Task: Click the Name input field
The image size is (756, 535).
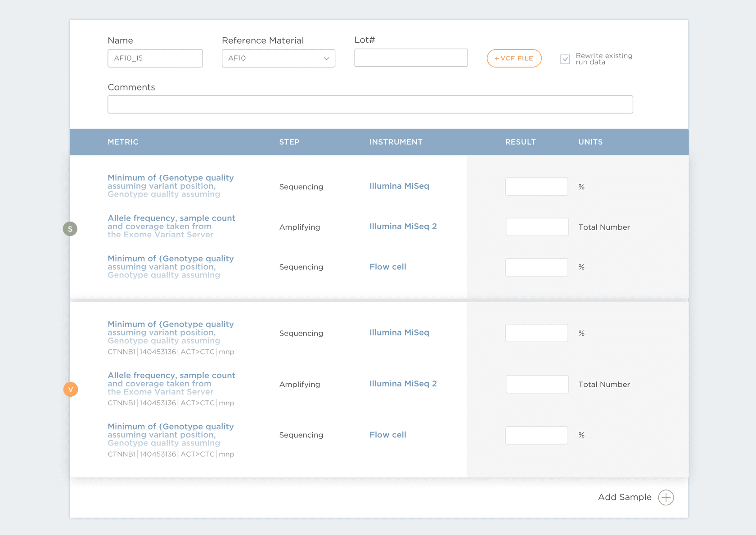Action: pos(155,59)
